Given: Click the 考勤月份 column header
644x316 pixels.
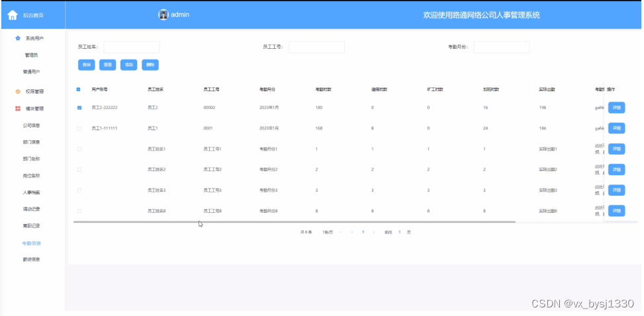Looking at the screenshot, I should tap(267, 89).
